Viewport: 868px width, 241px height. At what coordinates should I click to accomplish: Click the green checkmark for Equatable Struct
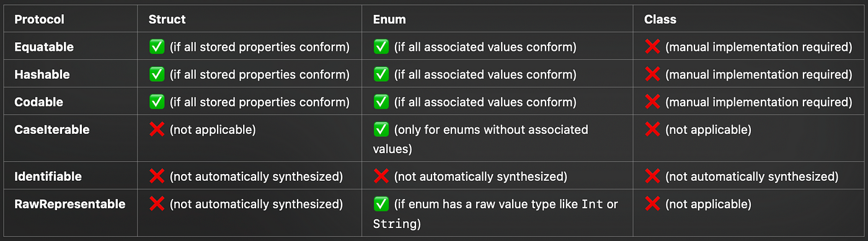point(157,47)
